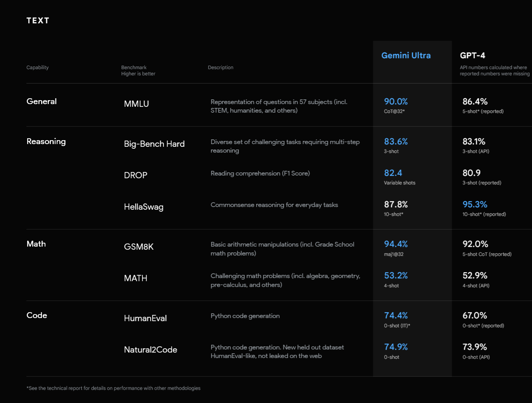The image size is (532, 403).
Task: Click the 'Commonsense reasoning for everyday tasks' description
Action: click(x=274, y=205)
